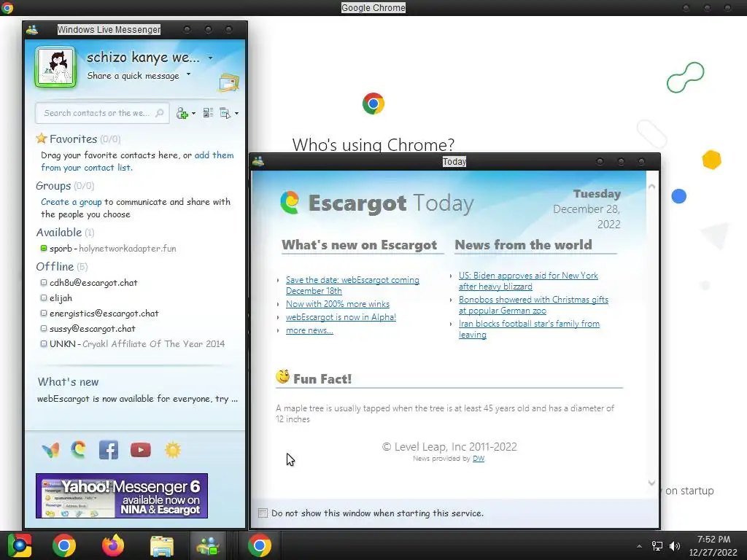Select the UNKN contact
Screen dimensions: 747x560
pyautogui.click(x=133, y=344)
